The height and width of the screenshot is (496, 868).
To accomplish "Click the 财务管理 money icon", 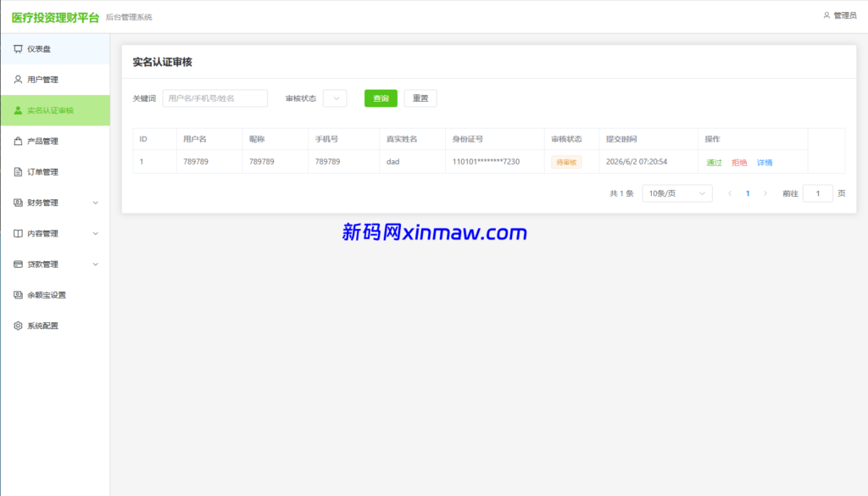I will [18, 203].
